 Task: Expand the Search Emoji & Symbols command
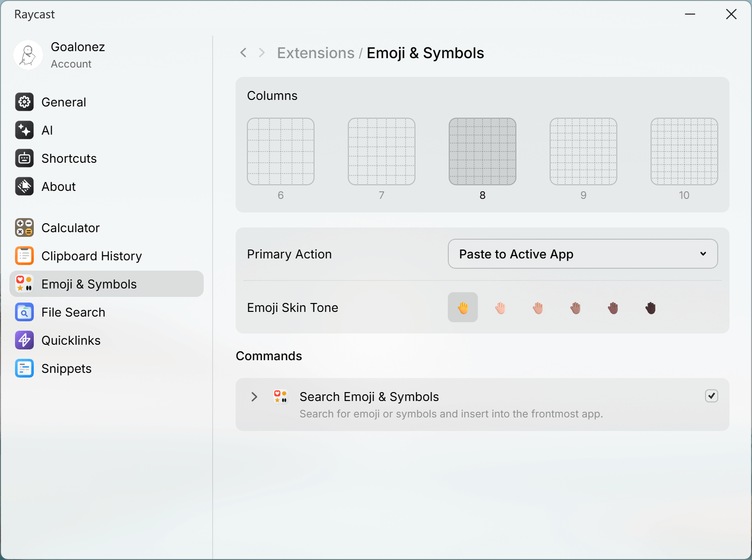pos(254,397)
